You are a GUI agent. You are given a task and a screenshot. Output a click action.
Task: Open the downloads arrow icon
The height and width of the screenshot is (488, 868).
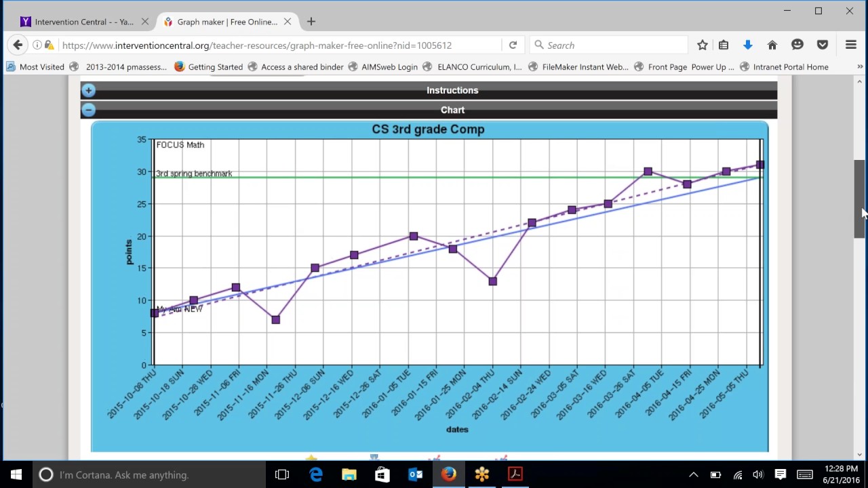click(x=747, y=45)
